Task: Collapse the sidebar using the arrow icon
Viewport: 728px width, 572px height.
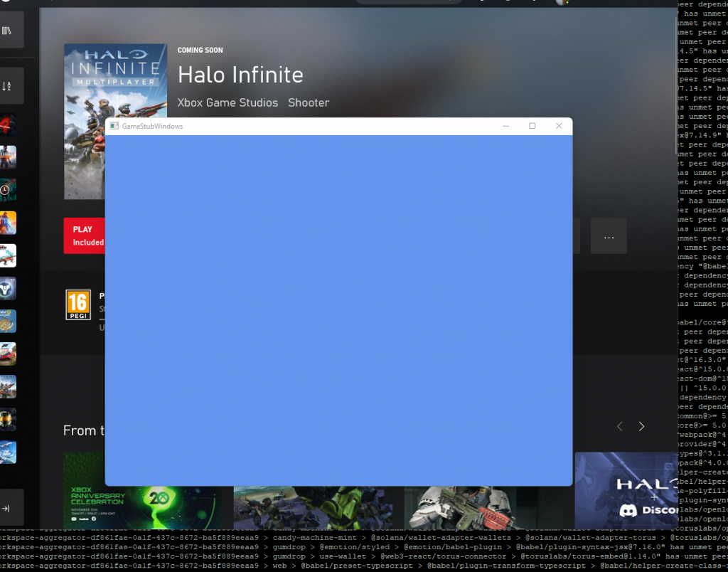Action: (7, 508)
